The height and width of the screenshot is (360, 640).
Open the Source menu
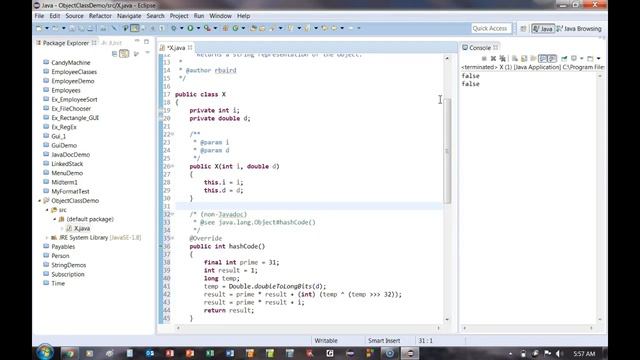coord(74,16)
